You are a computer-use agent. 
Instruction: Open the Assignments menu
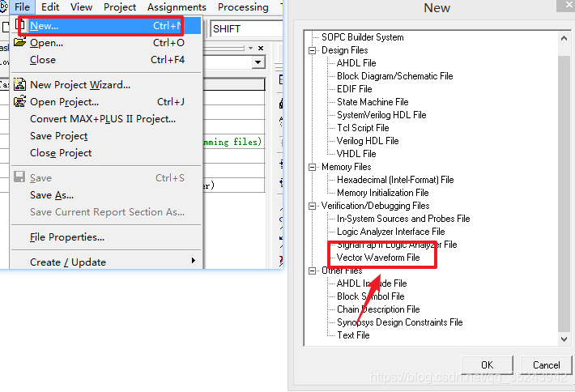pos(177,7)
